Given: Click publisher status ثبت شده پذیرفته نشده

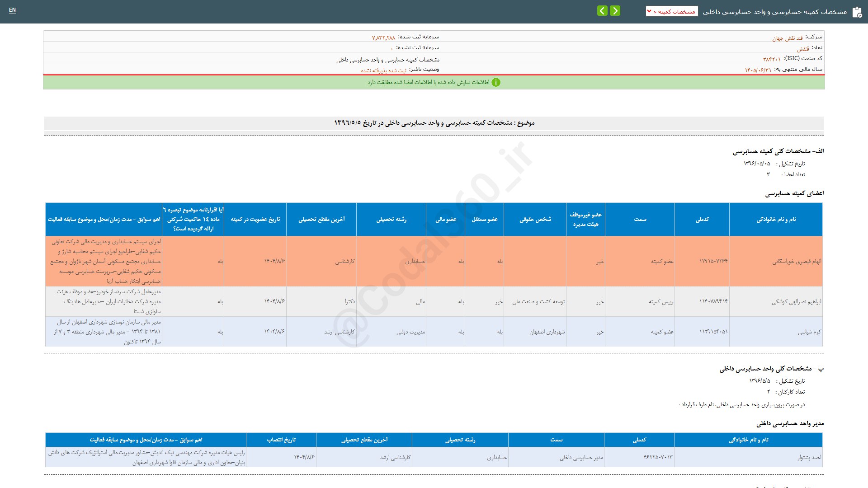Looking at the screenshot, I should click(383, 70).
